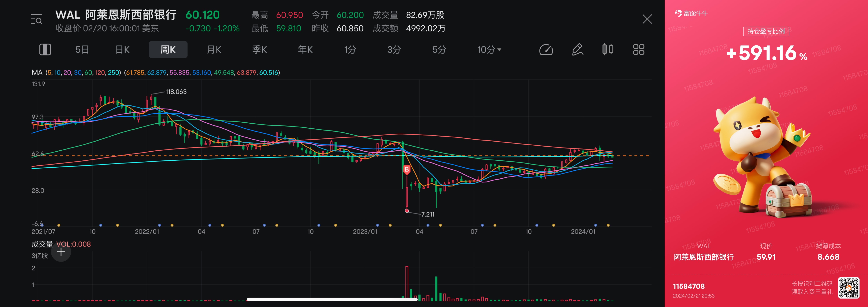Screen dimensions: 868x307
Task: Click the QR code thumbnail
Action: (x=849, y=288)
